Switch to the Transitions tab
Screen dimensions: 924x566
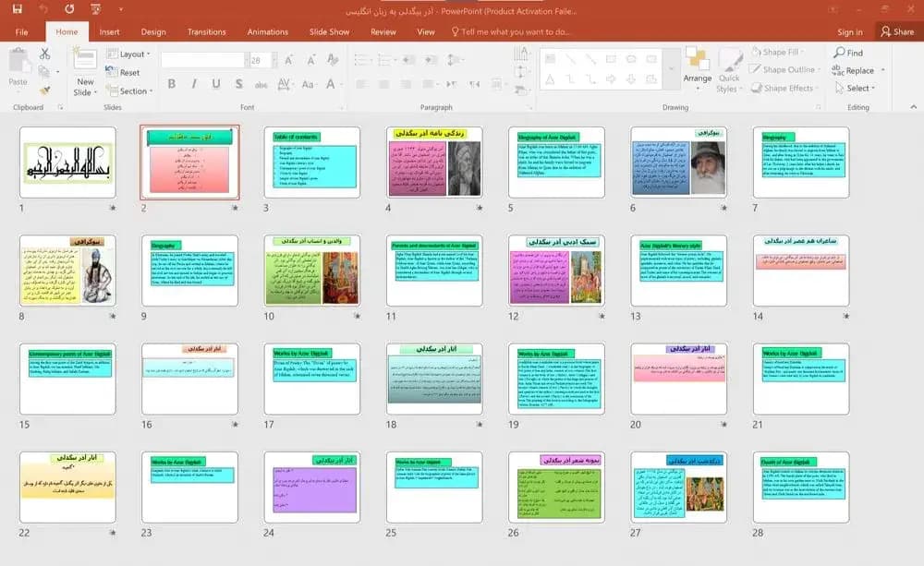[206, 31]
